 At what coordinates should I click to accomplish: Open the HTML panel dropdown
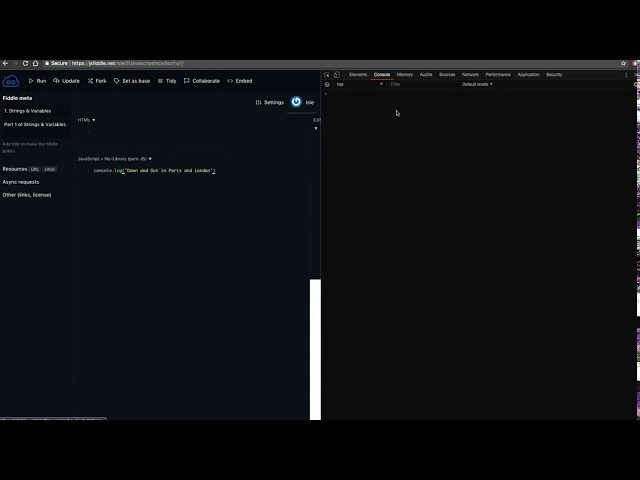tap(87, 120)
